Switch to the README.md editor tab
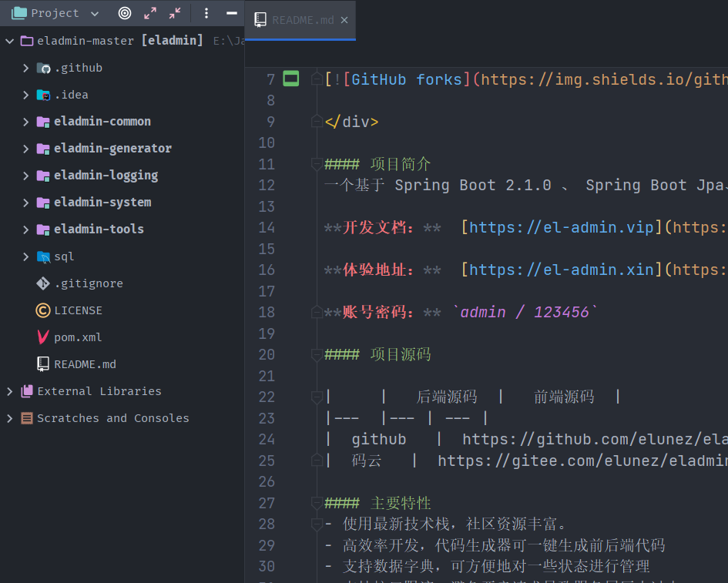This screenshot has width=728, height=583. (300, 20)
